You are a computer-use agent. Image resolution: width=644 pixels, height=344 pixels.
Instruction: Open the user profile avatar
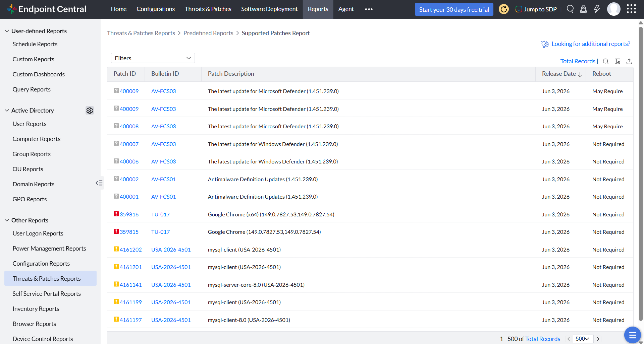pos(614,9)
